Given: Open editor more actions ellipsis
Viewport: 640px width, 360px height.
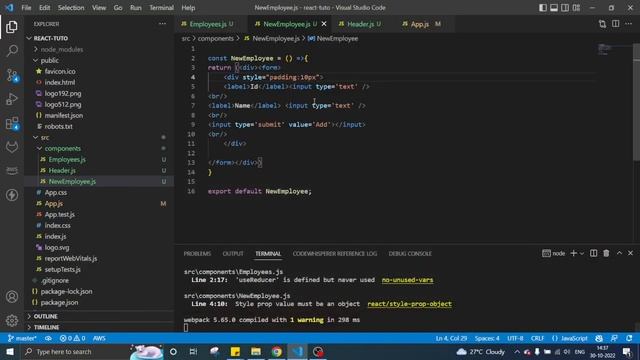Looking at the screenshot, I should coord(629,24).
